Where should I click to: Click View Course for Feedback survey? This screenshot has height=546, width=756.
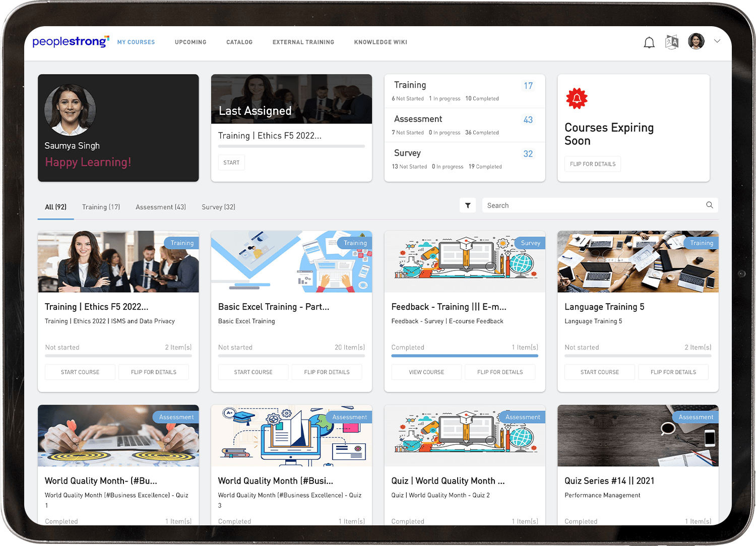(x=426, y=372)
